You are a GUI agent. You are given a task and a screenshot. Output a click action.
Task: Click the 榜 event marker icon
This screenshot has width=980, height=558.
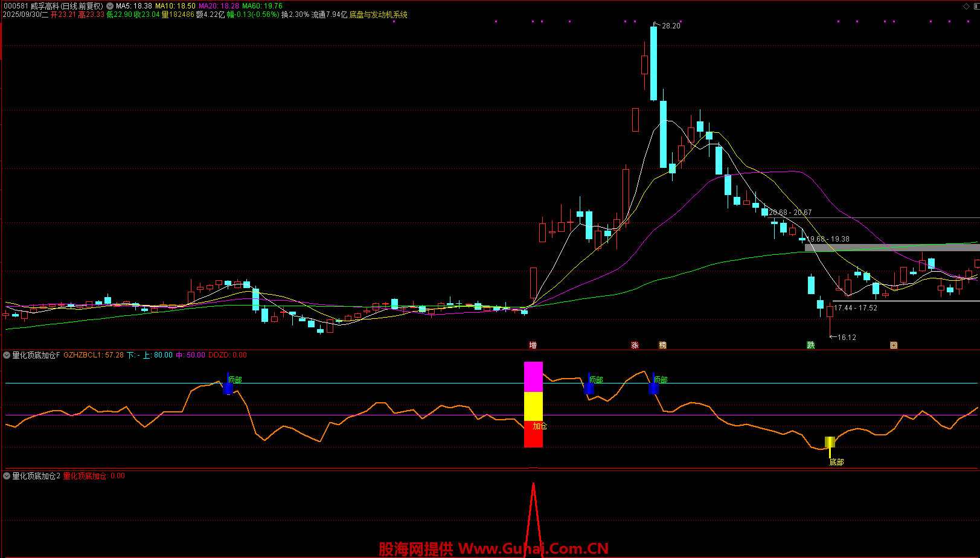[662, 345]
